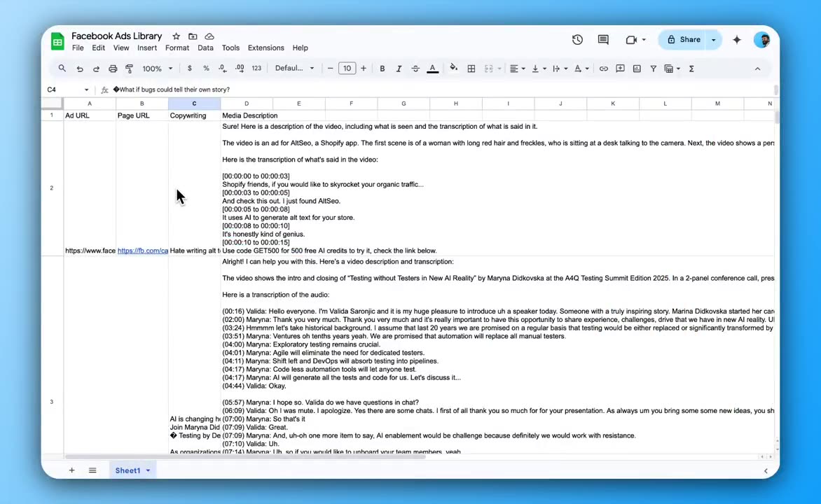The image size is (821, 504).
Task: Increase font size with plus
Action: point(364,69)
